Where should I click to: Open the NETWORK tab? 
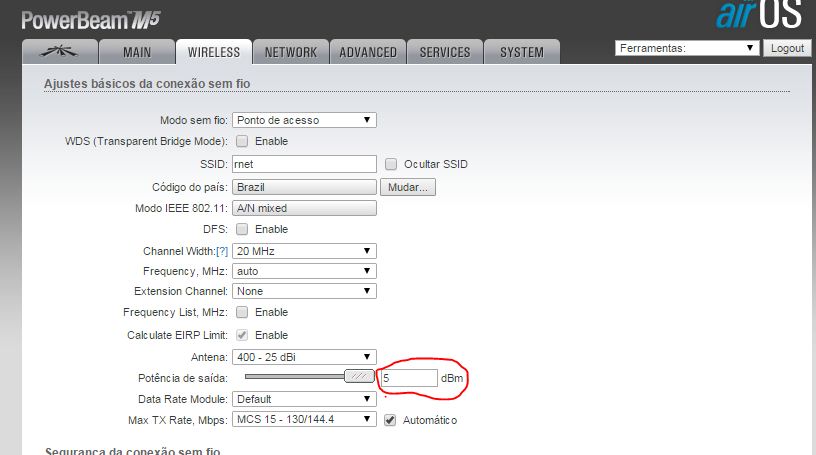(x=291, y=52)
